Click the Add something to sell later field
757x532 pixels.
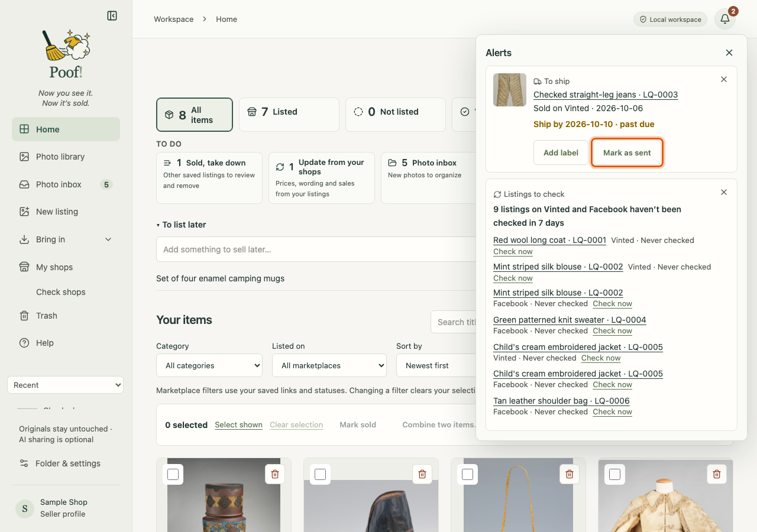pyautogui.click(x=317, y=249)
